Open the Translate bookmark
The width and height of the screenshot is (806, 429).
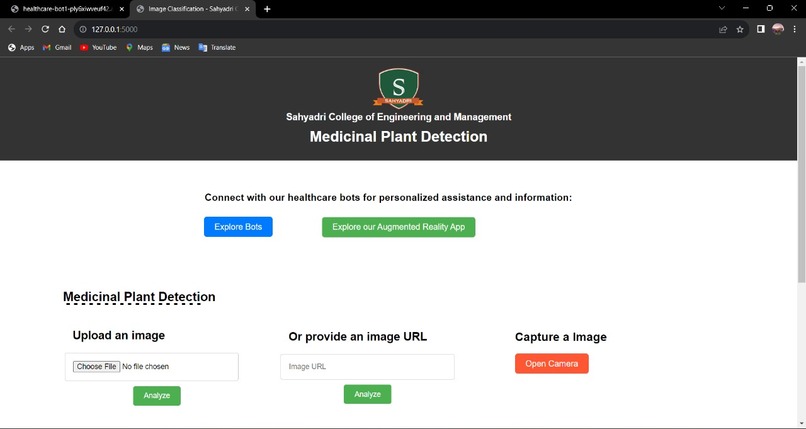[x=217, y=47]
